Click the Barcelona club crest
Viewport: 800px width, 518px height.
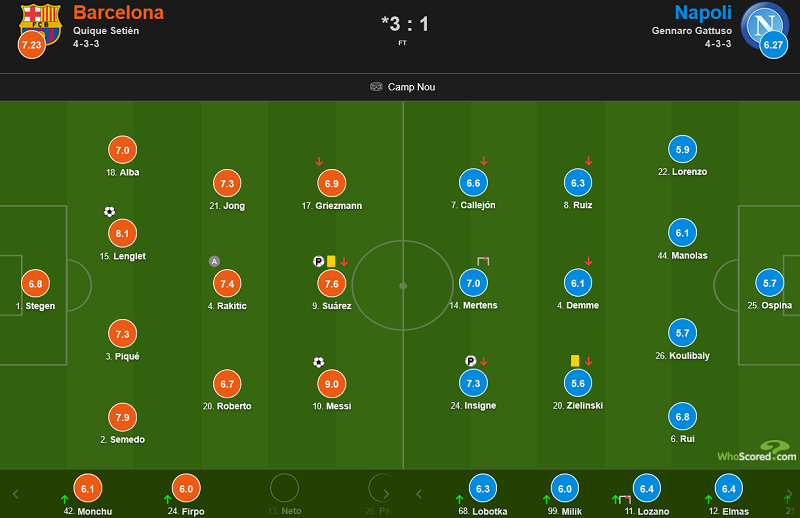point(40,19)
